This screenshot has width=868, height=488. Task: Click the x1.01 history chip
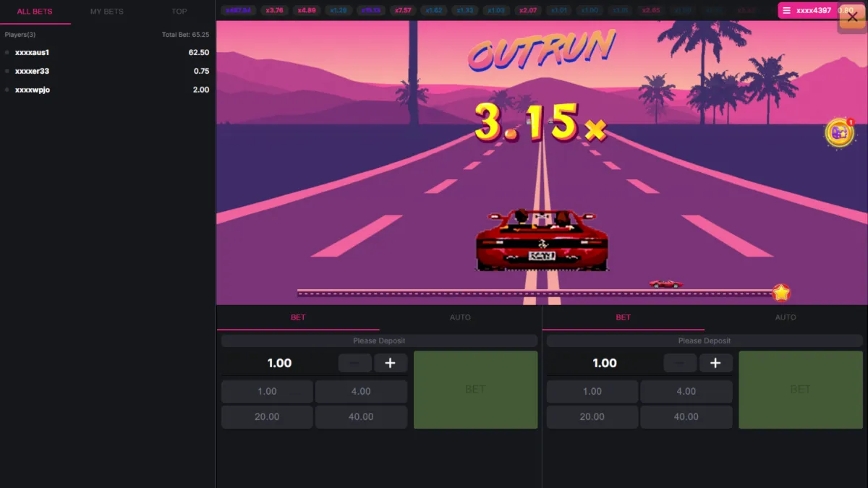(559, 10)
